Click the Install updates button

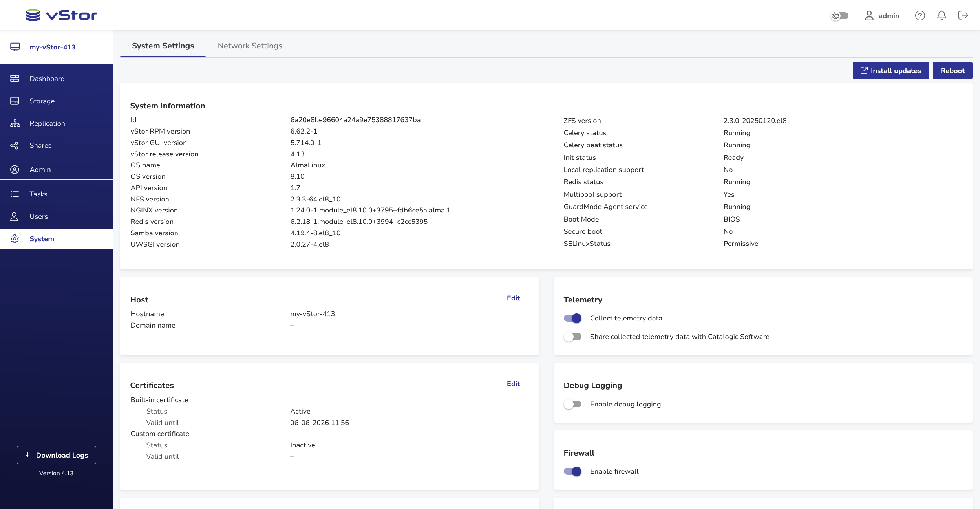coord(890,71)
